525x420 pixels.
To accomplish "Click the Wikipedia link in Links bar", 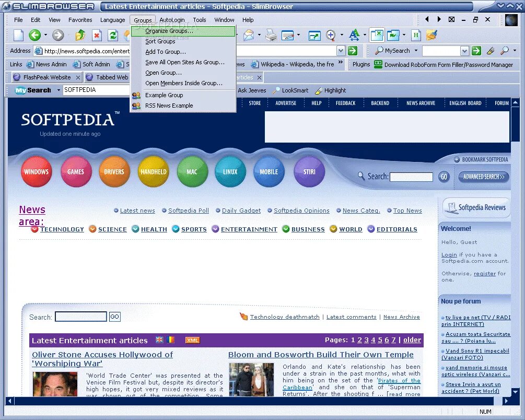I will click(x=293, y=64).
